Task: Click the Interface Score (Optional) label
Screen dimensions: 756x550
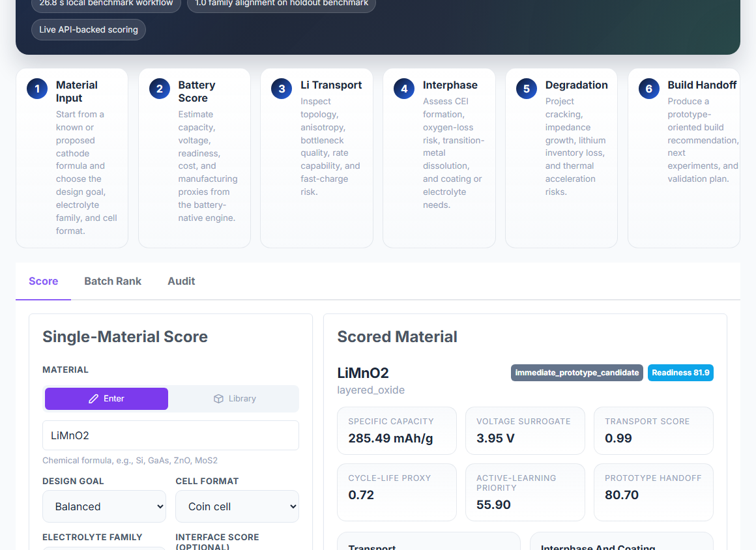Action: point(217,542)
